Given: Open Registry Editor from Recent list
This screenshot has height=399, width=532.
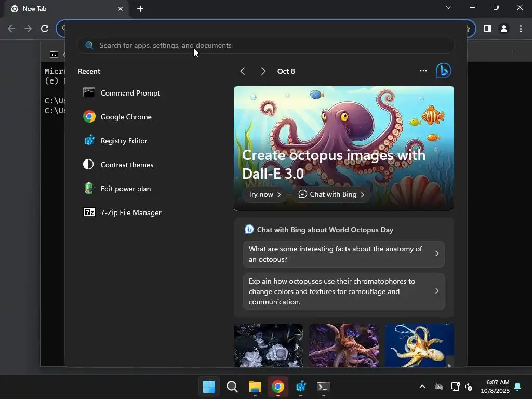Looking at the screenshot, I should tap(115, 141).
